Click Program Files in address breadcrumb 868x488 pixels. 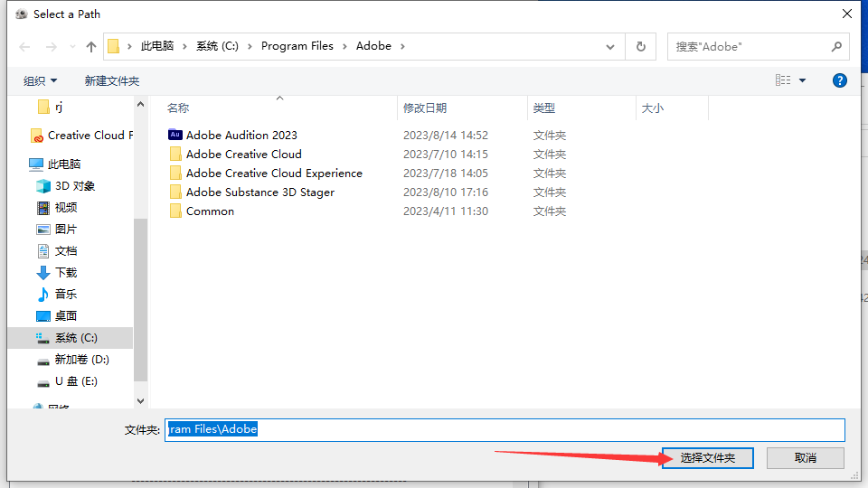click(297, 46)
